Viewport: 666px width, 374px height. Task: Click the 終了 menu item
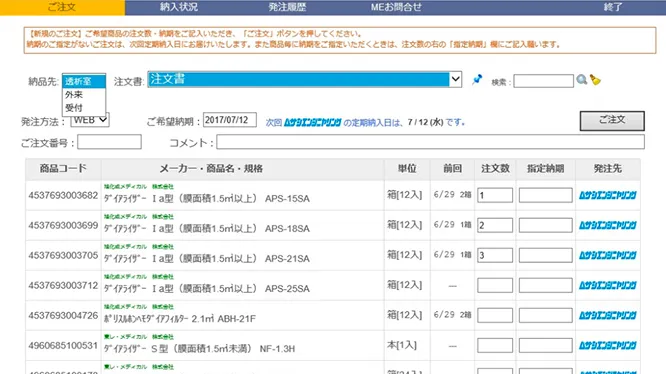613,7
